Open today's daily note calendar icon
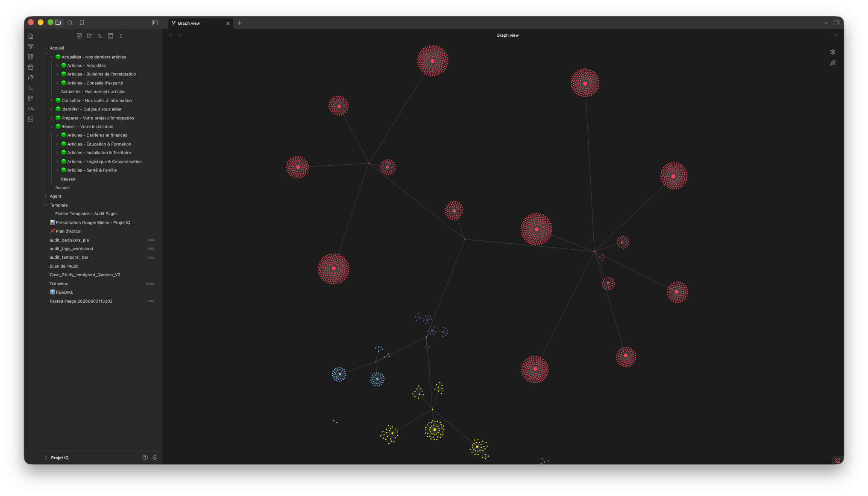868x496 pixels. pos(31,67)
